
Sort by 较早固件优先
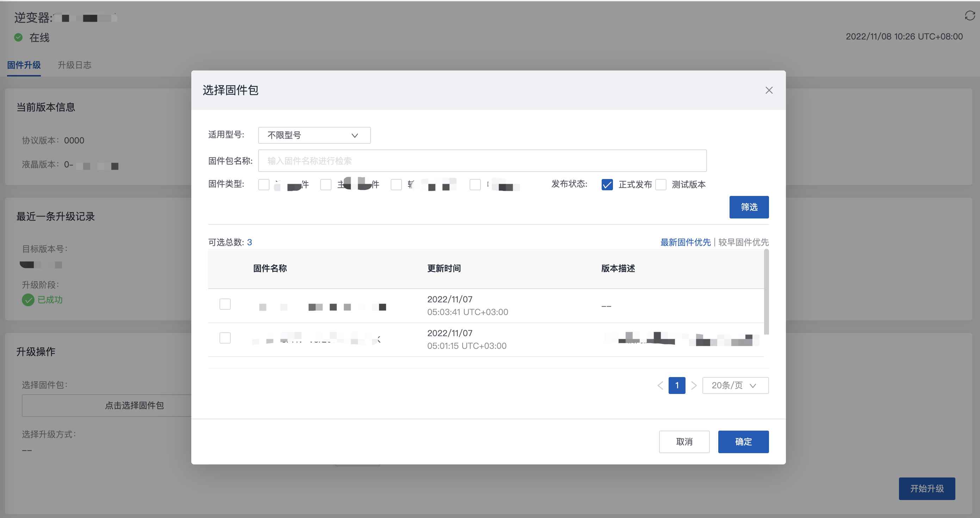[743, 242]
